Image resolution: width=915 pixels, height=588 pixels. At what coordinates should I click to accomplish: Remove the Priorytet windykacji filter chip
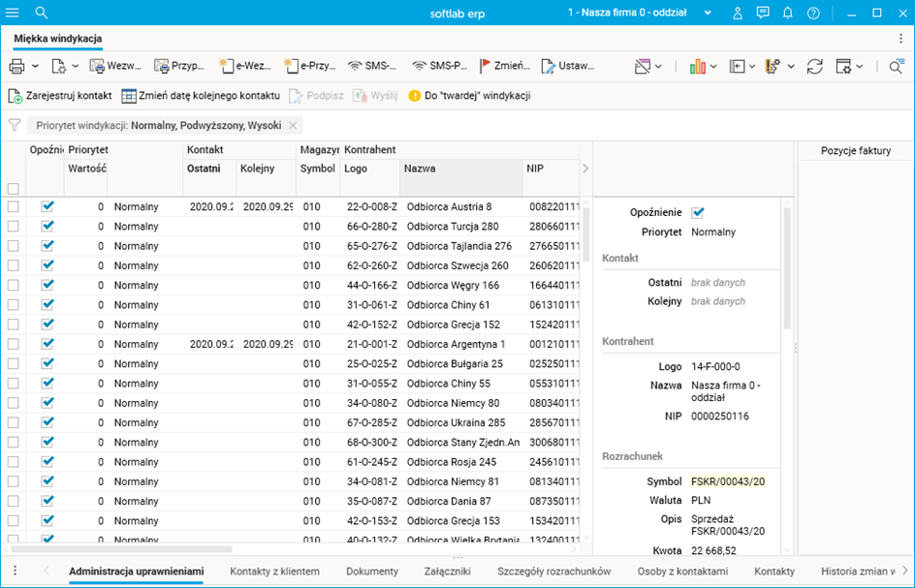coord(294,125)
